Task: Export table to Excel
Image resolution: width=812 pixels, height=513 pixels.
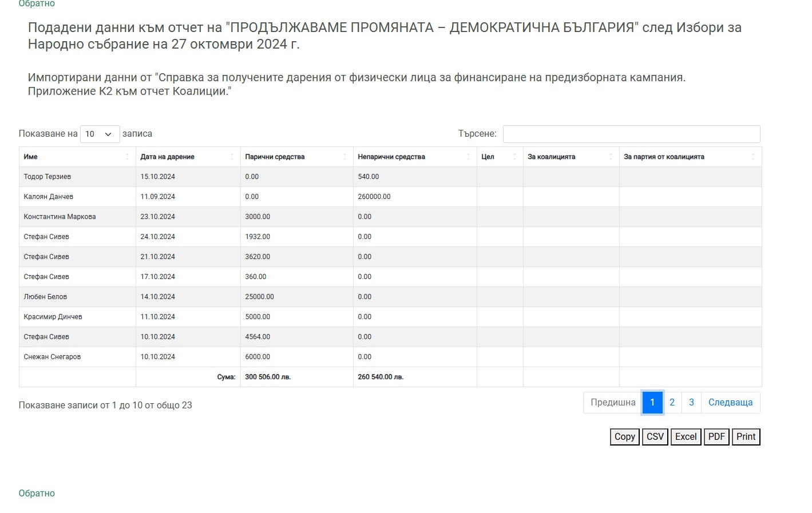Action: (x=686, y=437)
